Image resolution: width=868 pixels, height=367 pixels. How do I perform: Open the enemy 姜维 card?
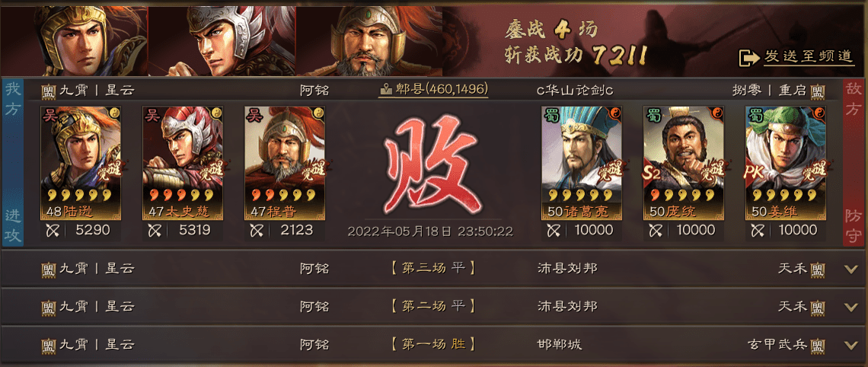click(x=786, y=163)
